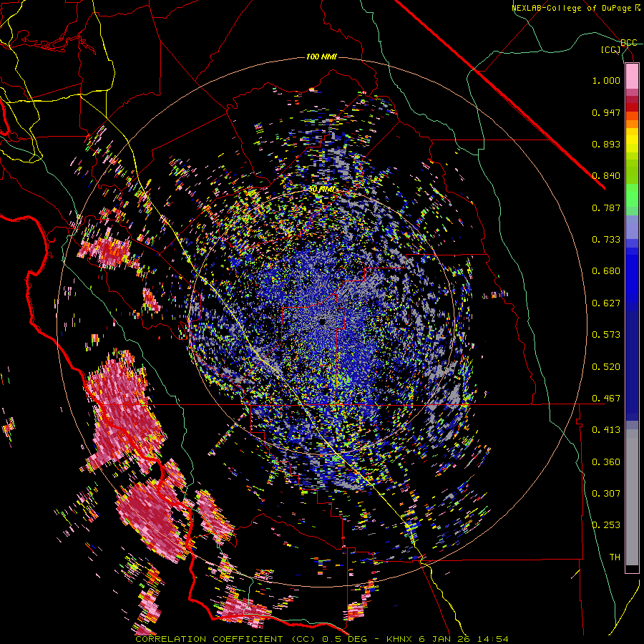Image resolution: width=644 pixels, height=644 pixels.
Task: Click the 100 NMI range ring label
Action: pos(321,57)
